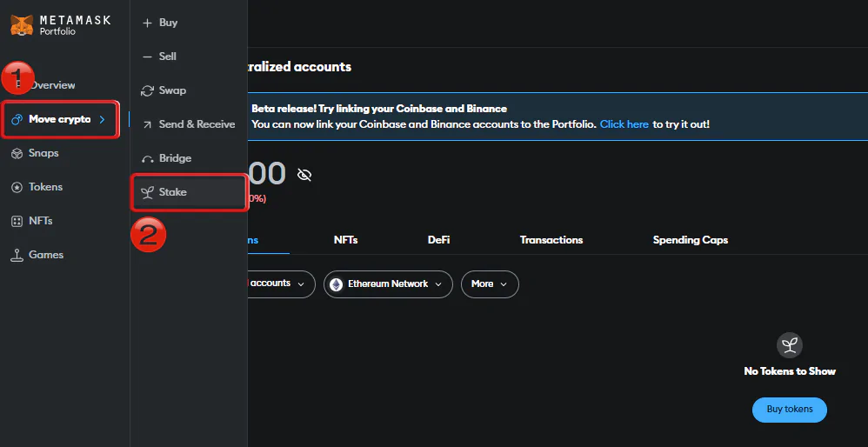Viewport: 868px width, 447px height.
Task: Click the sprout icon above No Tokens
Action: [790, 344]
